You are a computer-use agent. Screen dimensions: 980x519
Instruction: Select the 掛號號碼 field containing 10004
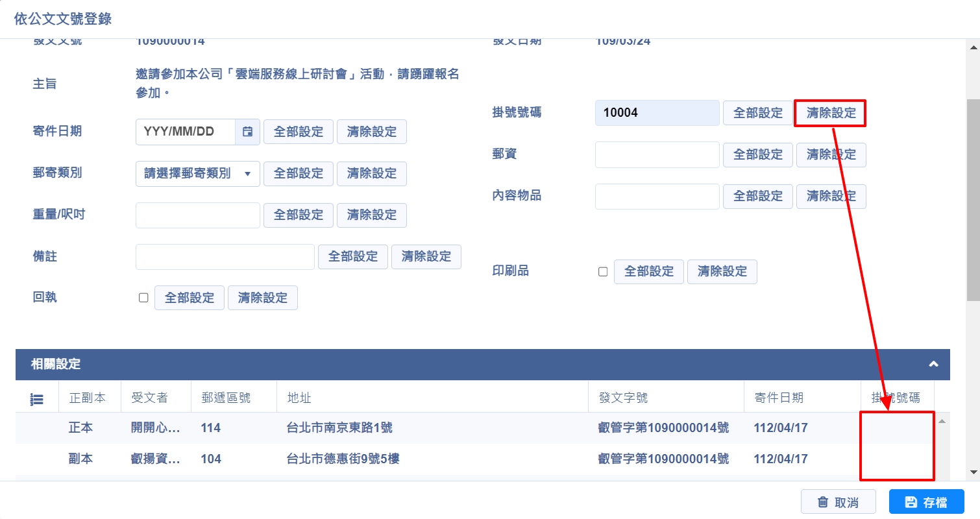[x=657, y=113]
